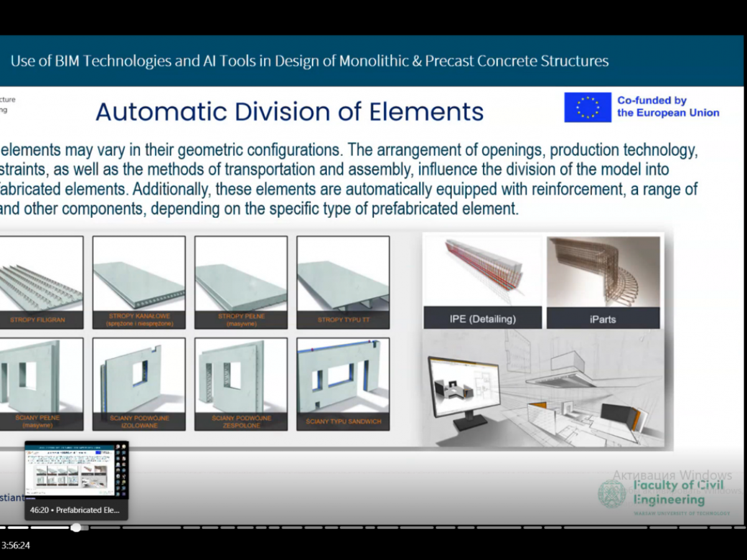Click the elapsed time display 3:56:24

tap(16, 546)
